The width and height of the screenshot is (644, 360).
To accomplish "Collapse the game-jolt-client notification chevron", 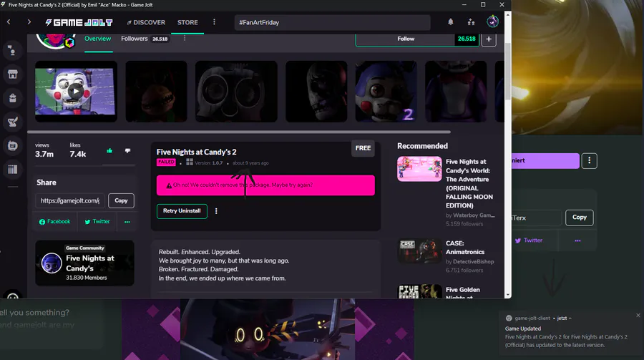I will click(x=570, y=318).
